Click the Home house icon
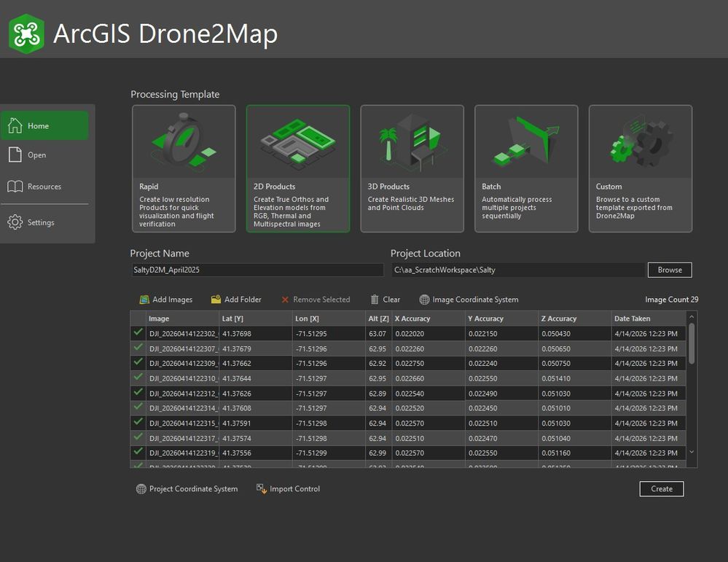Viewport: 728px width, 562px height. [x=15, y=125]
